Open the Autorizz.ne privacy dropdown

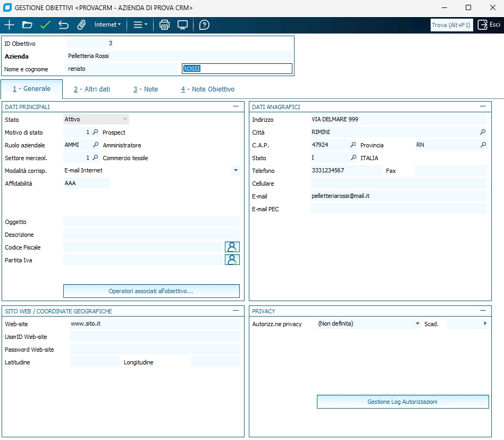pos(417,323)
